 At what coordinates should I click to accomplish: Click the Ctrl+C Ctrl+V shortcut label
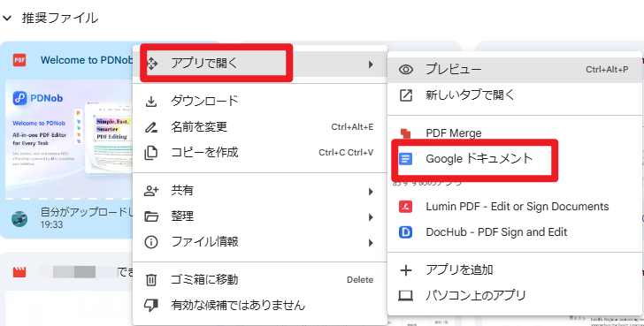pos(346,153)
